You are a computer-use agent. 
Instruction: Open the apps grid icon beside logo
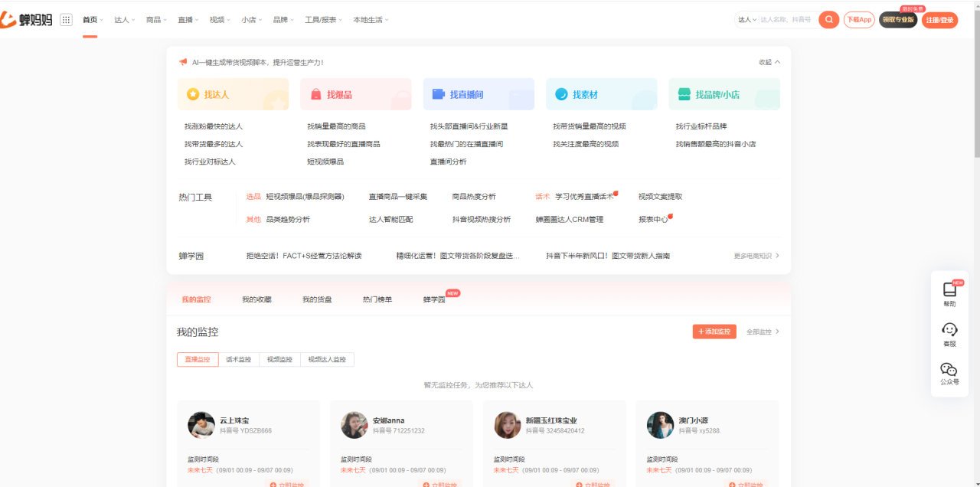pos(66,20)
